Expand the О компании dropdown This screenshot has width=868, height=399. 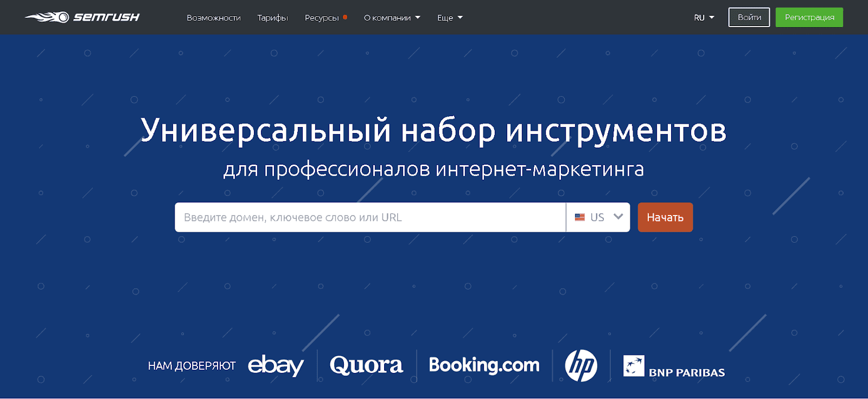392,18
